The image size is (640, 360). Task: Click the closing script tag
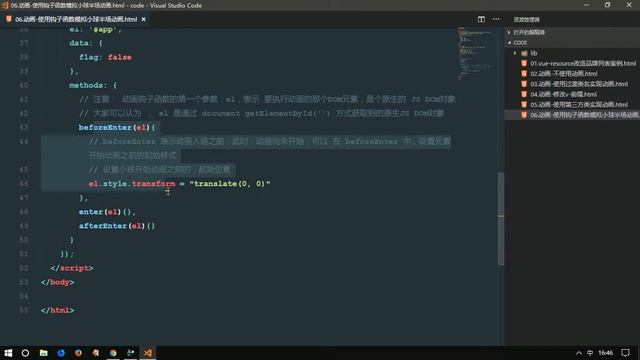(72, 268)
